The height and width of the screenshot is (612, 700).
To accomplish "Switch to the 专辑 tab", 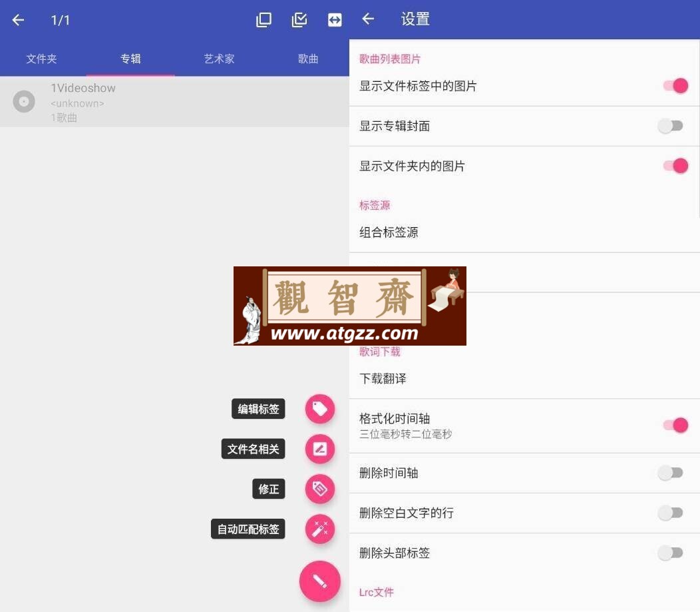I will point(130,59).
